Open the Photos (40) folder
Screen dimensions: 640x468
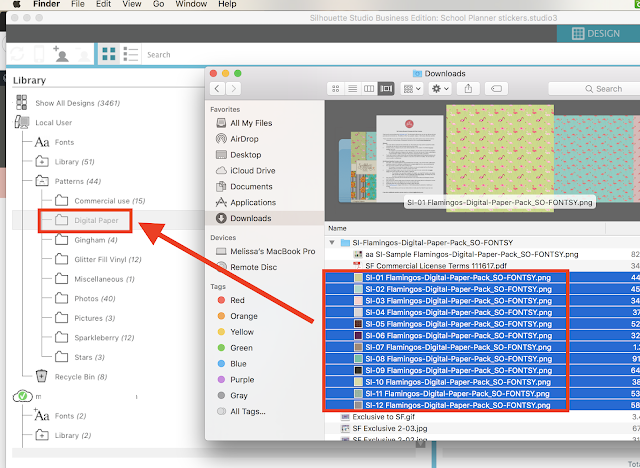coord(95,299)
